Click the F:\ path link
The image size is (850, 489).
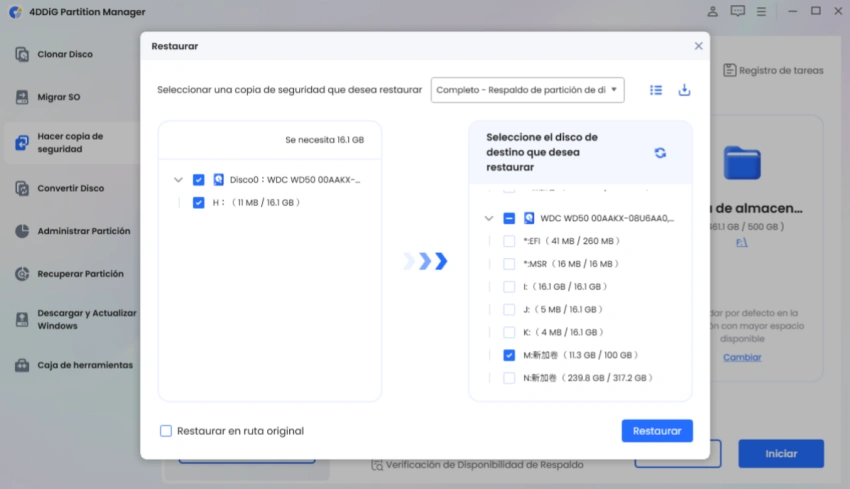pos(742,242)
